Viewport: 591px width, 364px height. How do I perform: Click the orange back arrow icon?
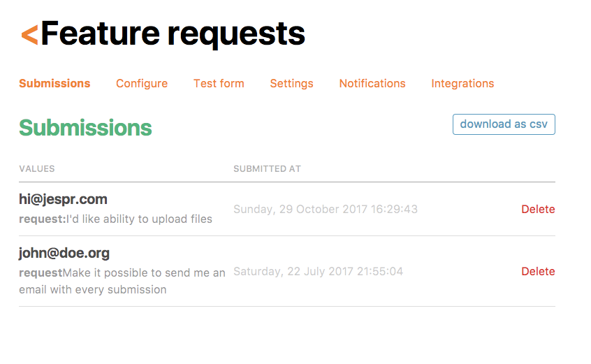click(29, 34)
